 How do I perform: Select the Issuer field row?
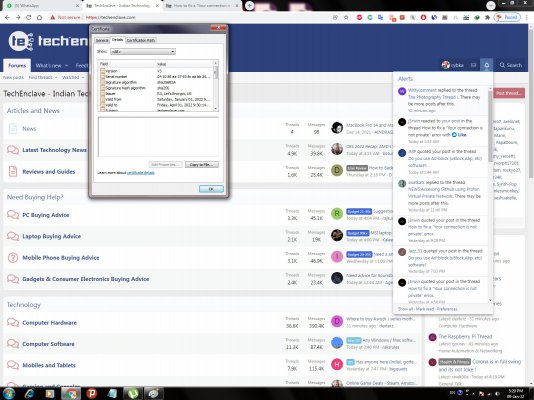coord(157,94)
